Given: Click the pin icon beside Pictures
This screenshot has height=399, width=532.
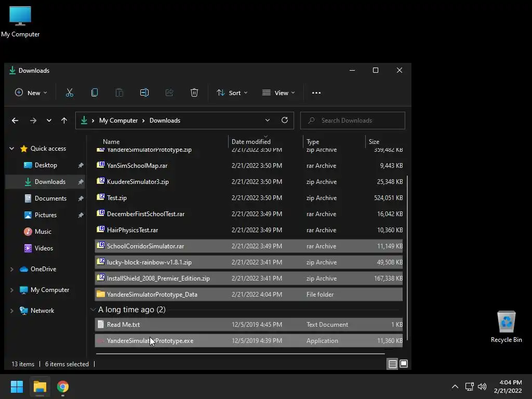Looking at the screenshot, I should click(x=81, y=215).
